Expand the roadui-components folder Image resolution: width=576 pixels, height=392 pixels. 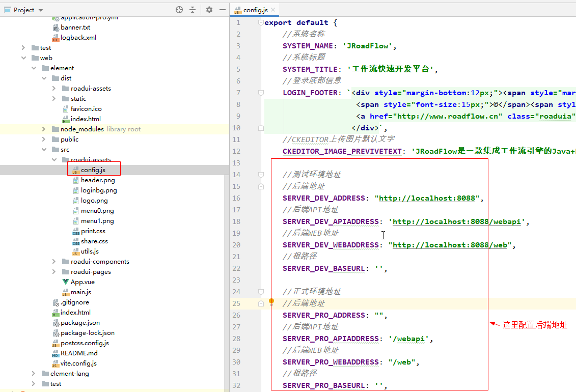[54, 262]
